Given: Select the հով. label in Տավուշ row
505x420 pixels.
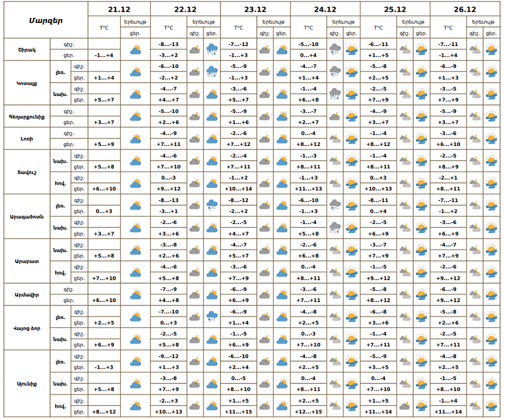Looking at the screenshot, I should [61, 183].
